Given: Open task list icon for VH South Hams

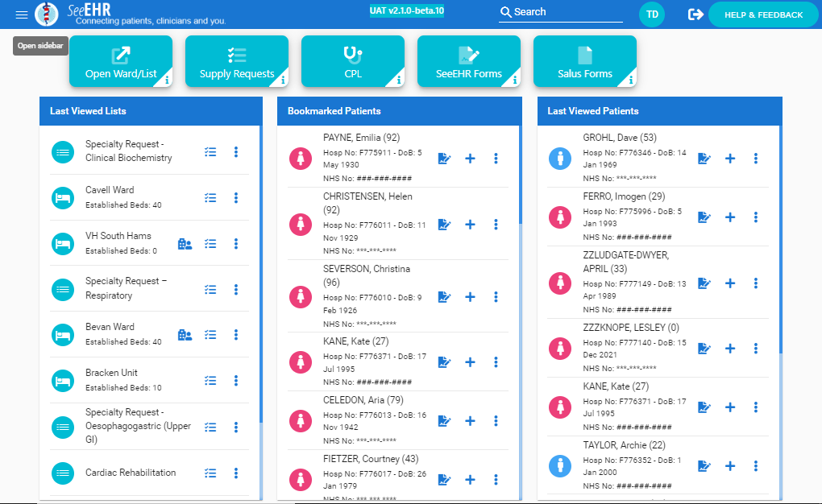Looking at the screenshot, I should click(210, 244).
